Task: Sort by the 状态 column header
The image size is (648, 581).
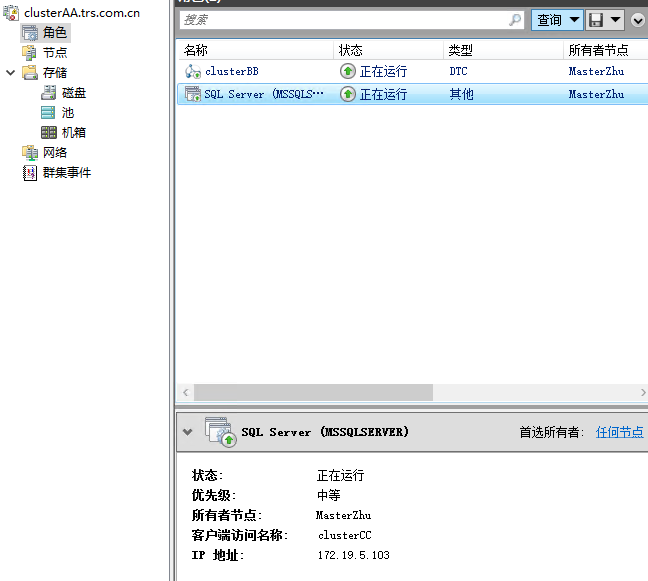Action: click(x=388, y=50)
